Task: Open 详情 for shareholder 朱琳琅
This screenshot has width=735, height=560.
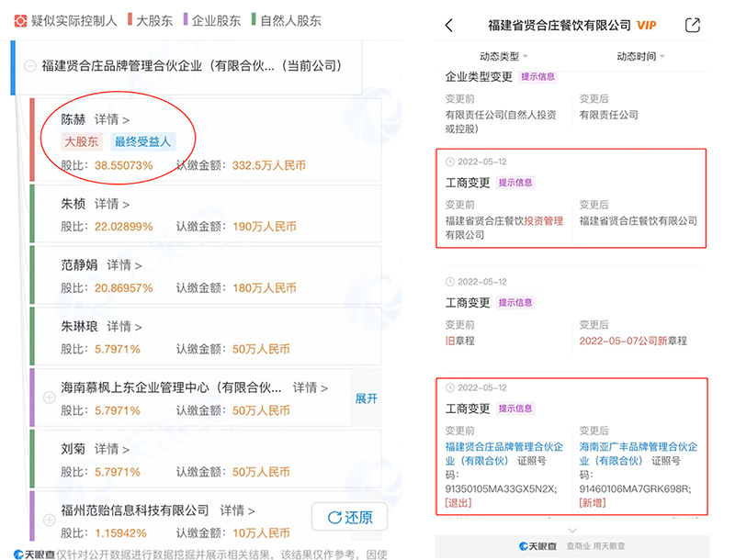Action: [124, 327]
